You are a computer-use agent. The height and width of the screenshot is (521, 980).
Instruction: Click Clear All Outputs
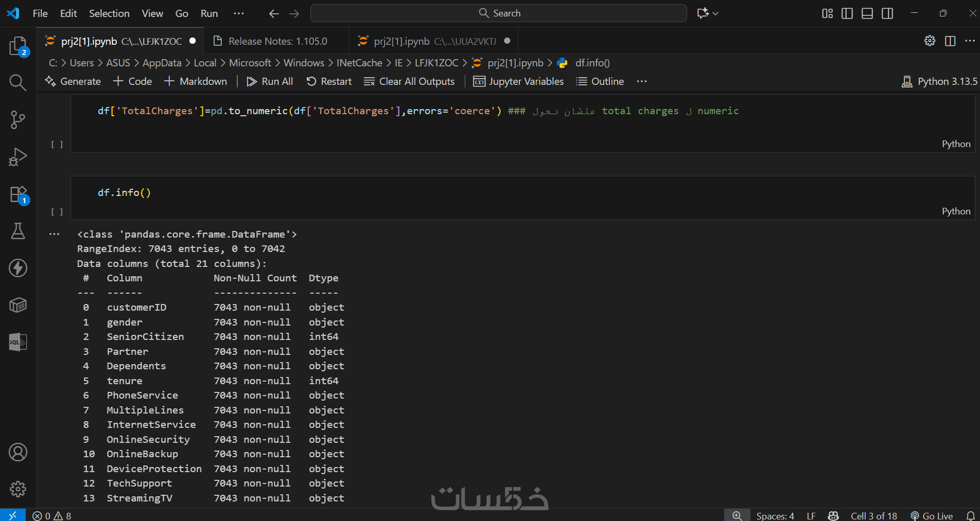409,81
